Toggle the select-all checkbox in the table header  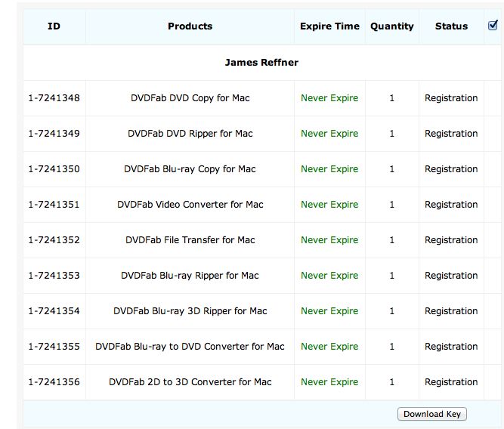coord(493,26)
